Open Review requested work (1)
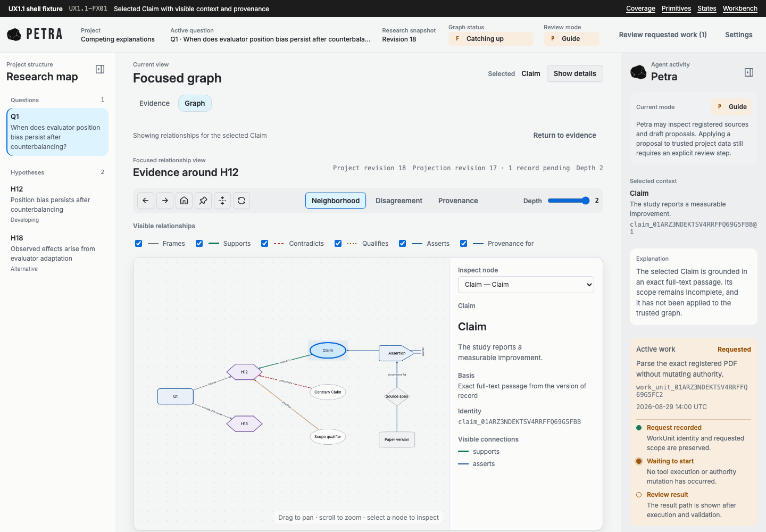The image size is (766, 532). [x=663, y=35]
